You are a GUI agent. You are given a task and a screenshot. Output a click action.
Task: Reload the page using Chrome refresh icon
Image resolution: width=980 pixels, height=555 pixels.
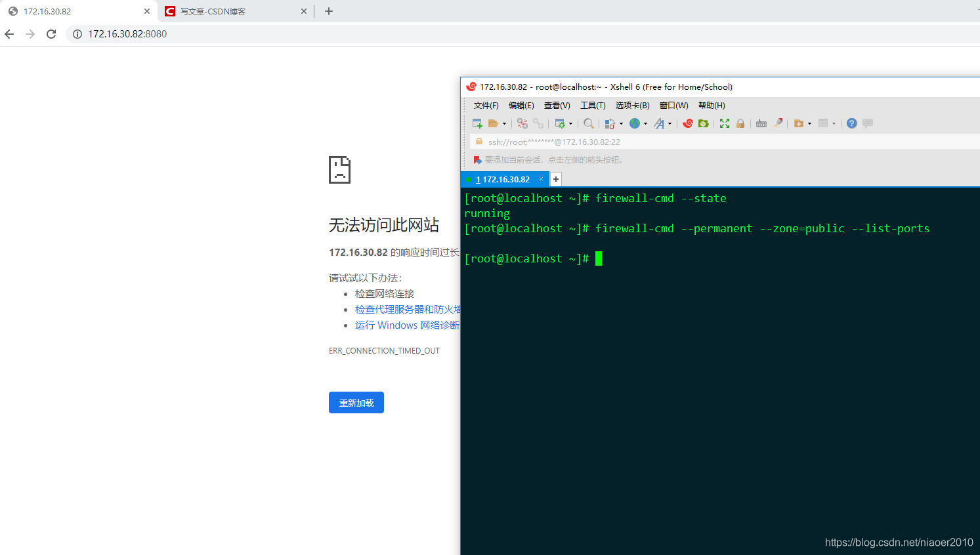[51, 34]
